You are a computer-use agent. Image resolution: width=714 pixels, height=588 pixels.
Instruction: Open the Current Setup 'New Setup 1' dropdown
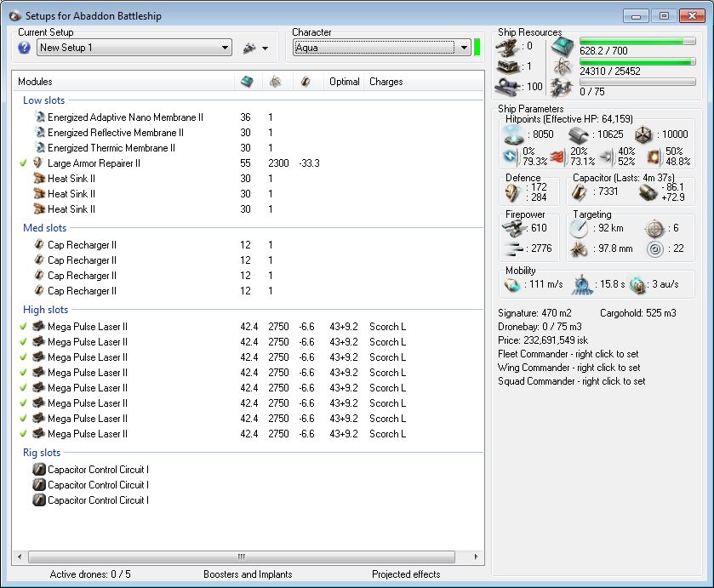coord(134,48)
